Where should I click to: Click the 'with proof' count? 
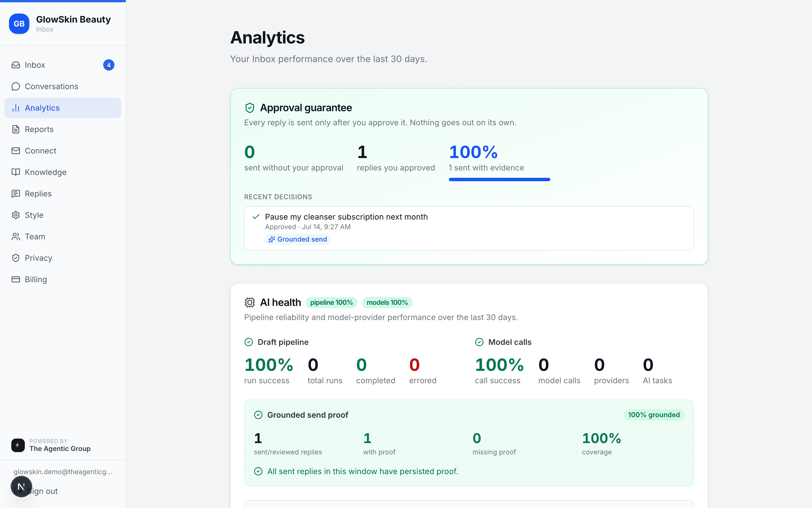point(367,438)
